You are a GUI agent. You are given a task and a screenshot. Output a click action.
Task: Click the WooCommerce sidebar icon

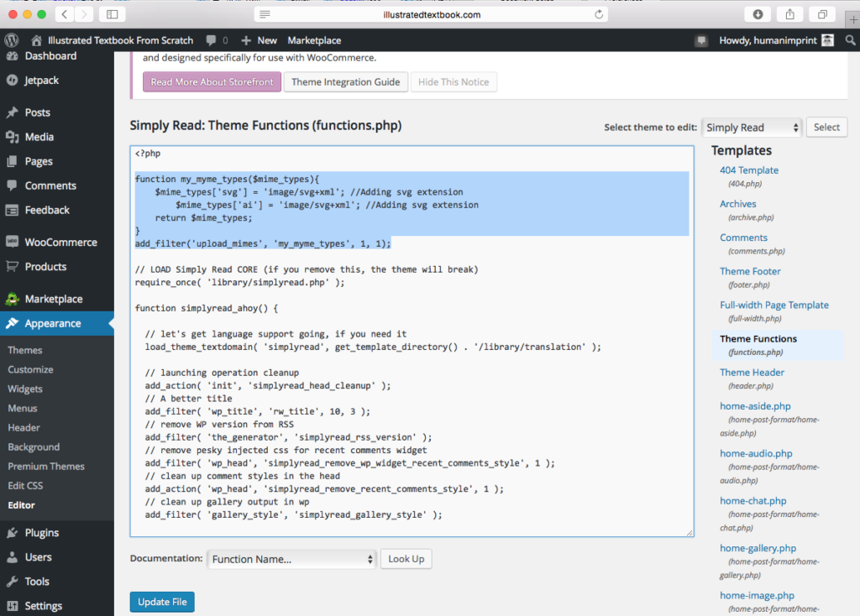[13, 242]
